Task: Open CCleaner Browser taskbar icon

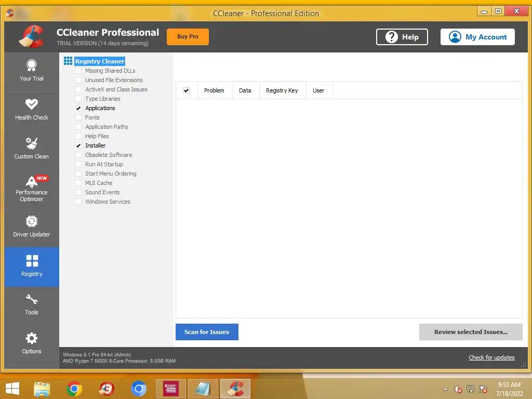Action: click(x=106, y=389)
